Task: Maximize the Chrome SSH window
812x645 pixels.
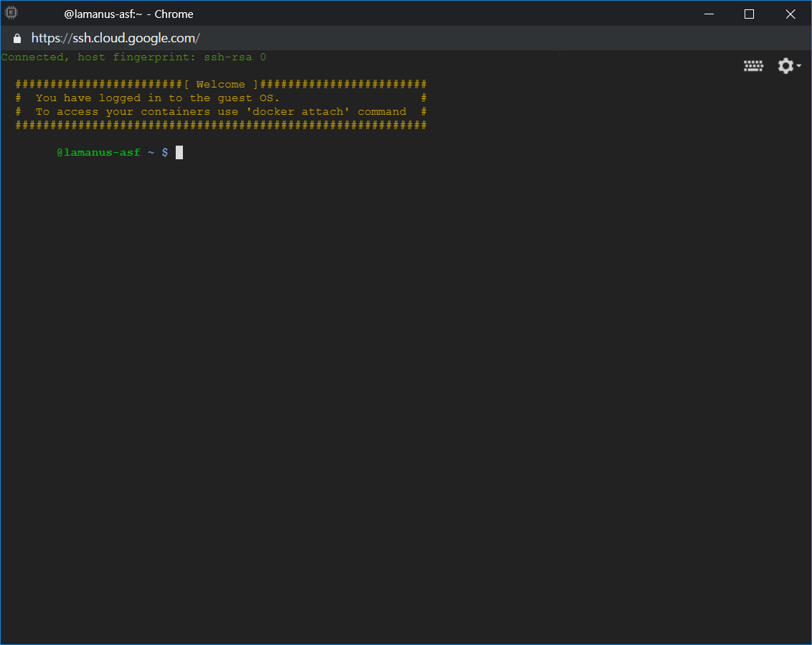Action: coord(749,14)
